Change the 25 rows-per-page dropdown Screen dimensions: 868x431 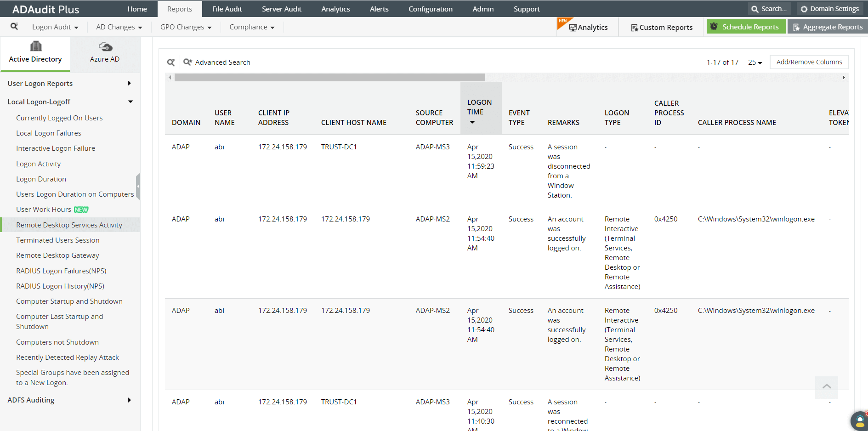point(755,62)
